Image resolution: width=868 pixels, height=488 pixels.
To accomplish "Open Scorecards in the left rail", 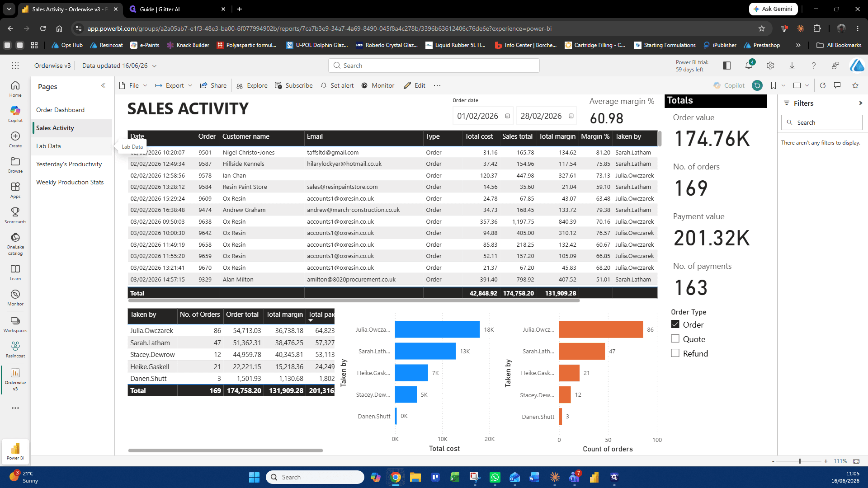I will click(15, 215).
